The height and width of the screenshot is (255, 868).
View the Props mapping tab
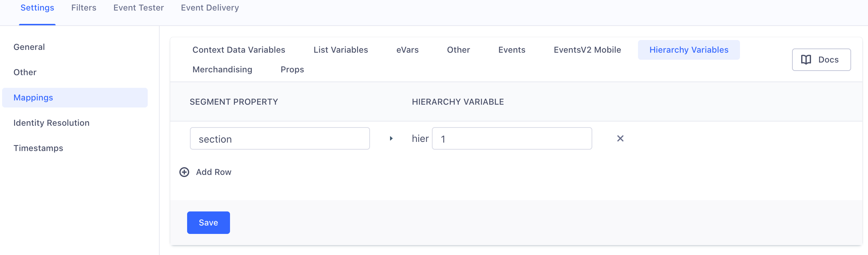point(292,70)
